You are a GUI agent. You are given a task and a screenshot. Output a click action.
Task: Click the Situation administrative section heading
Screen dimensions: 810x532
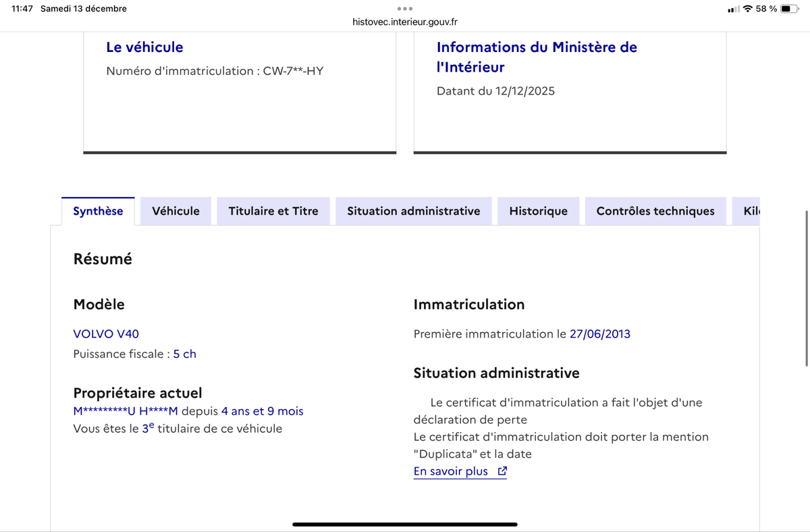pos(497,373)
